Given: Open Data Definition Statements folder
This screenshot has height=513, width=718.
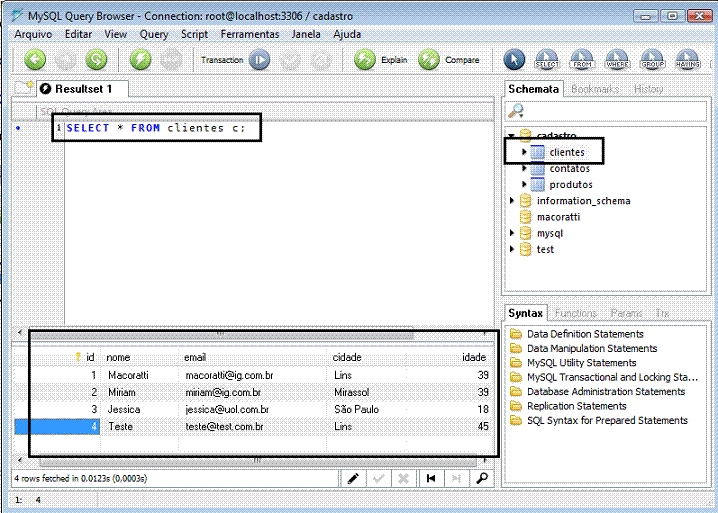Looking at the screenshot, I should tap(585, 334).
